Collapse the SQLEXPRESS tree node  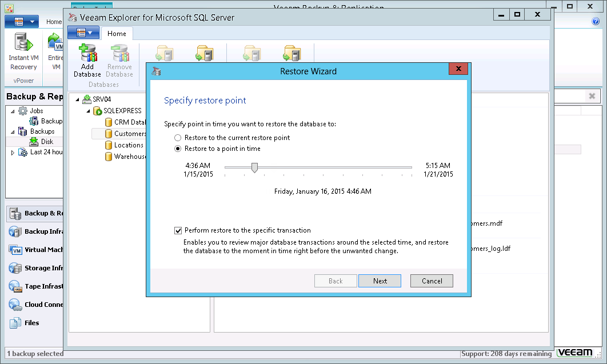(88, 111)
